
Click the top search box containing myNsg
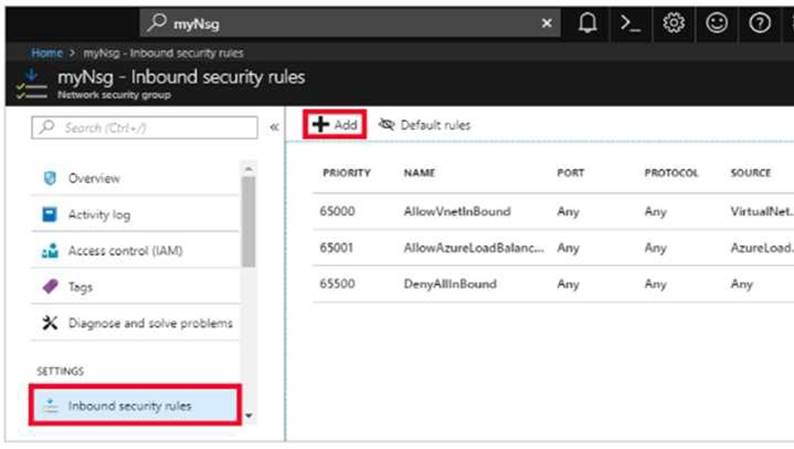pos(350,23)
